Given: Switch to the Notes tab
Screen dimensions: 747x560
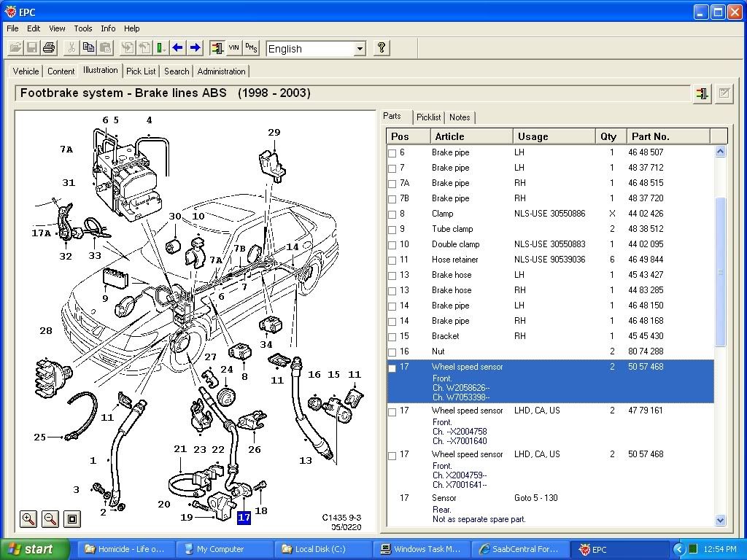Looking at the screenshot, I should pyautogui.click(x=460, y=117).
